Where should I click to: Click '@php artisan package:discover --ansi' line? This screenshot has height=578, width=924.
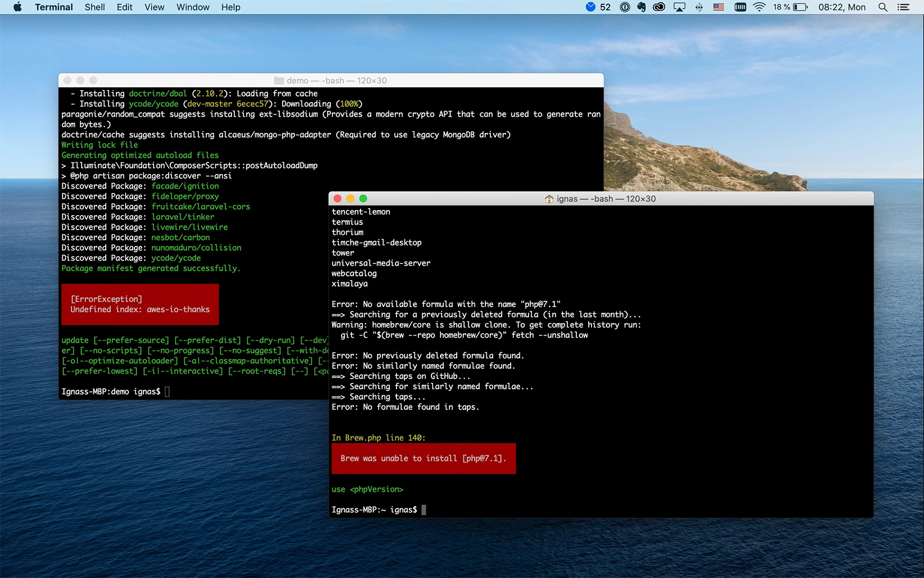(146, 176)
